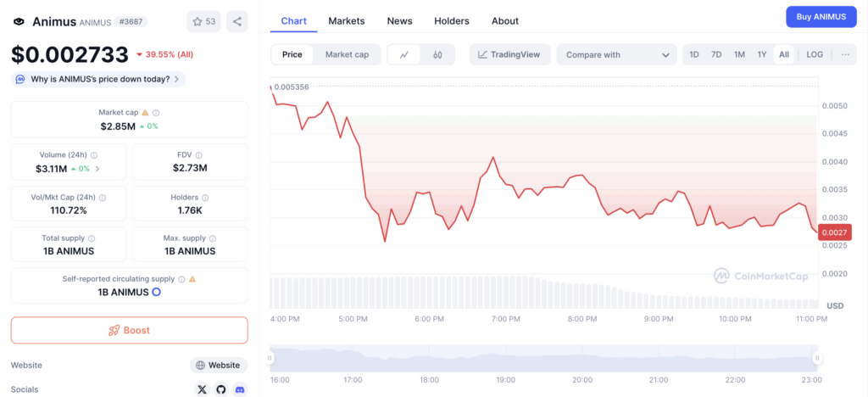The height and width of the screenshot is (397, 868).
Task: Select the 7D time range
Action: [716, 54]
